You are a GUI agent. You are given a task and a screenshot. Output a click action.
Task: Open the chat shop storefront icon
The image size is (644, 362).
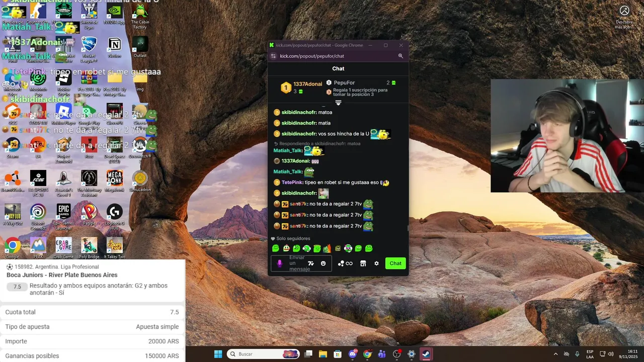pyautogui.click(x=363, y=263)
